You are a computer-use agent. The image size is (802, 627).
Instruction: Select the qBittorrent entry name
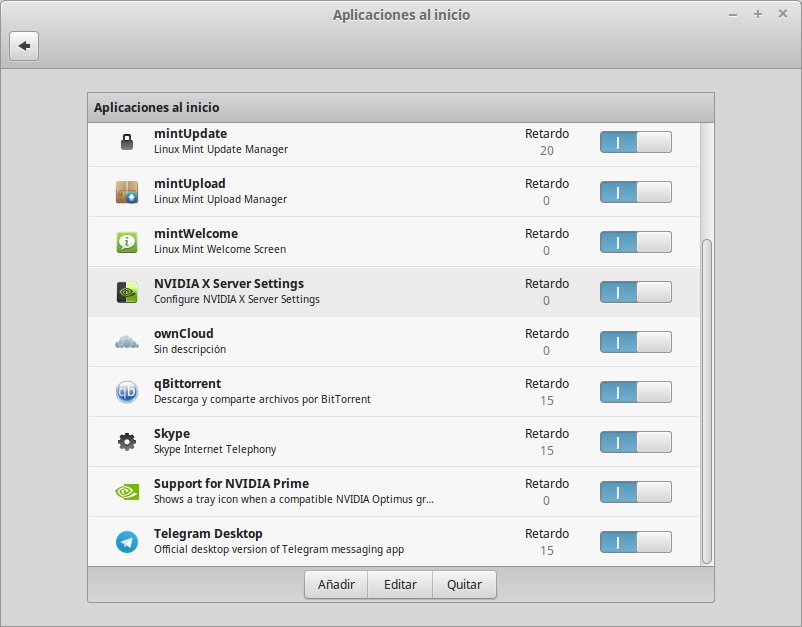(x=188, y=384)
